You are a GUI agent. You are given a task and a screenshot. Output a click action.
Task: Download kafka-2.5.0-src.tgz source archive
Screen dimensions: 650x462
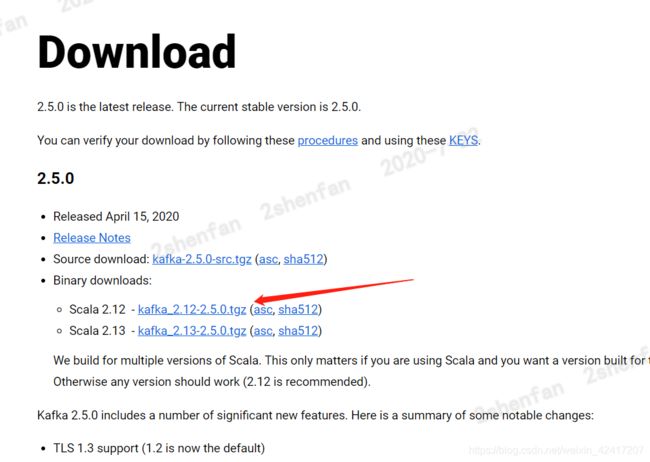202,259
